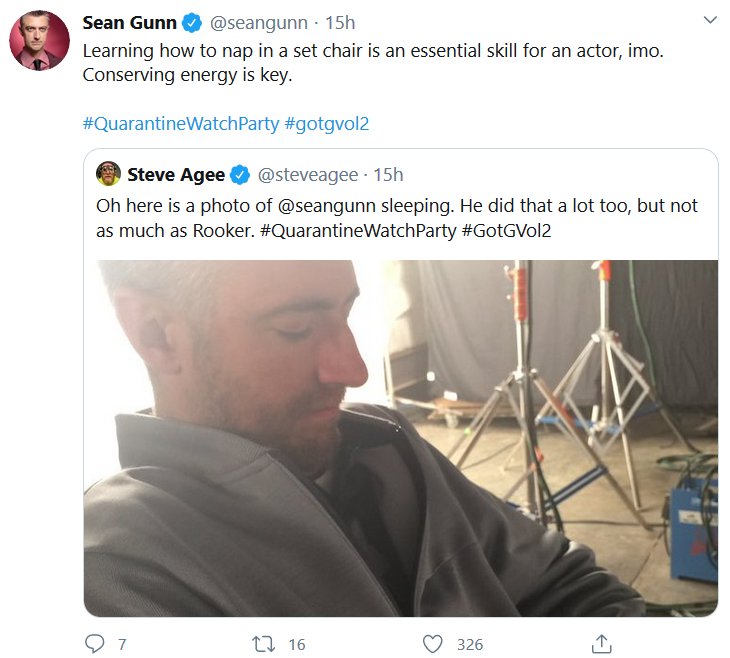Image resolution: width=730 pixels, height=658 pixels.
Task: Click the Steve Agee display name
Action: [177, 175]
